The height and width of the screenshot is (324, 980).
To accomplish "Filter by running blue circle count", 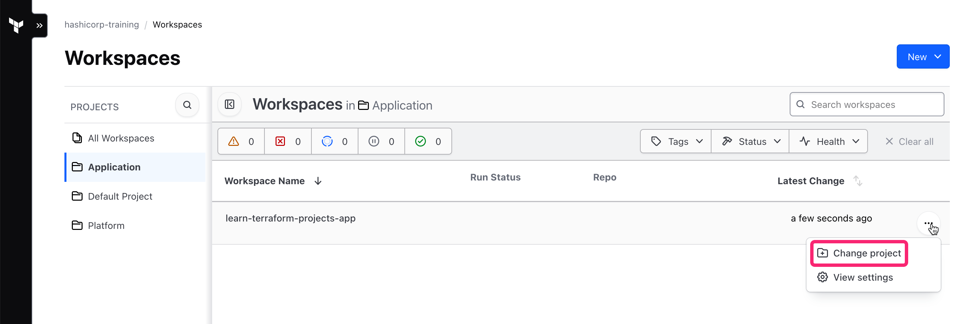I will pyautogui.click(x=335, y=141).
